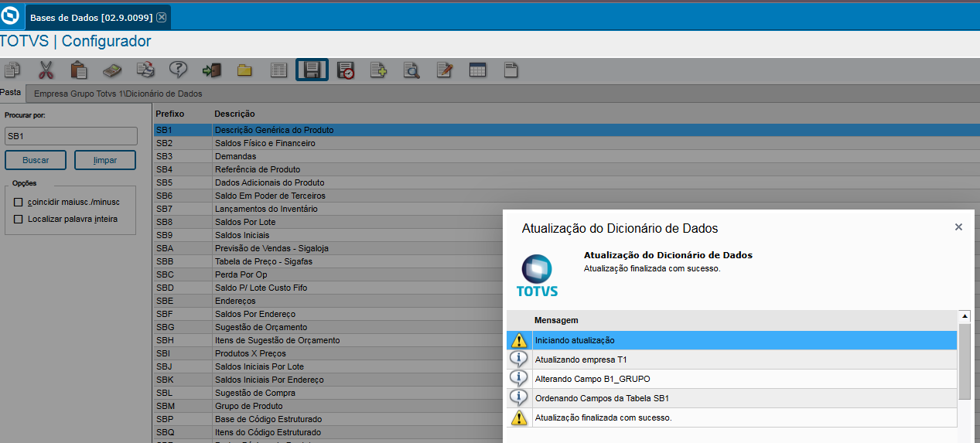This screenshot has width=980, height=443.
Task: Click the yellow folder icon
Action: pyautogui.click(x=245, y=70)
